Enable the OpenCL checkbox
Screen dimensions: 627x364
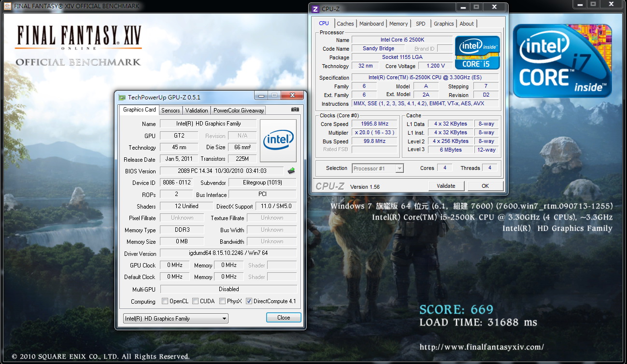pos(165,301)
